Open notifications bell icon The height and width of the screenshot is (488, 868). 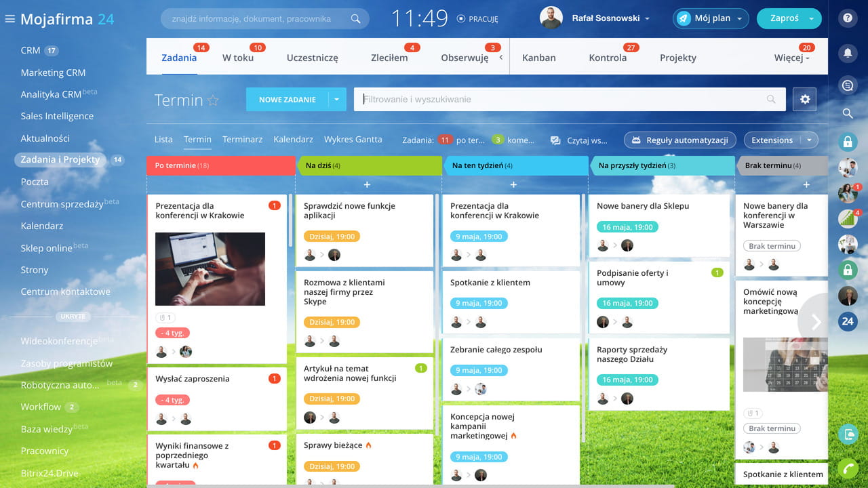(x=848, y=53)
